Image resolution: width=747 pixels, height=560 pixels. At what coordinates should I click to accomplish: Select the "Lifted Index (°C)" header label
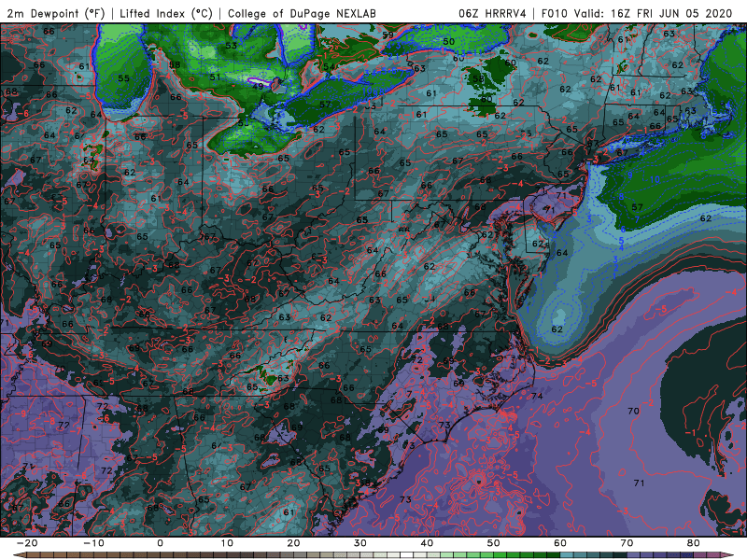[x=166, y=13]
